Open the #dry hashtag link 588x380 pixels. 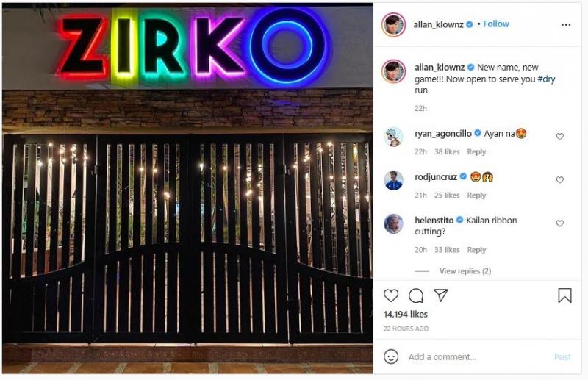(x=546, y=79)
